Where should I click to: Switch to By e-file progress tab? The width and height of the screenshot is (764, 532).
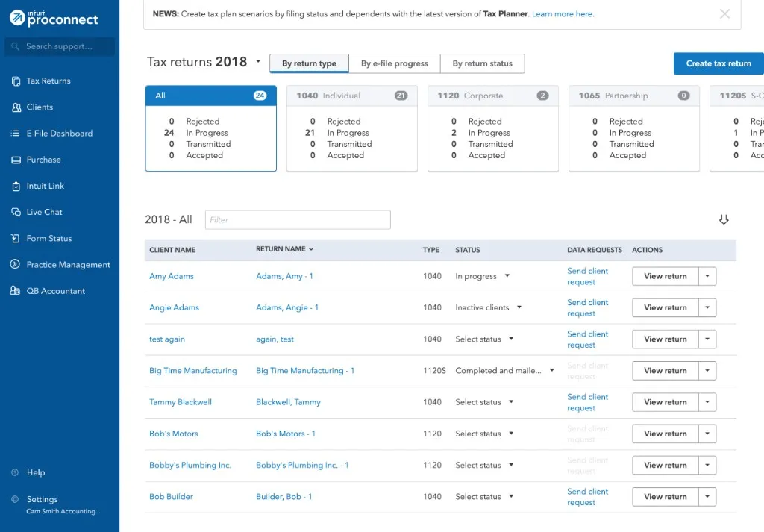395,64
